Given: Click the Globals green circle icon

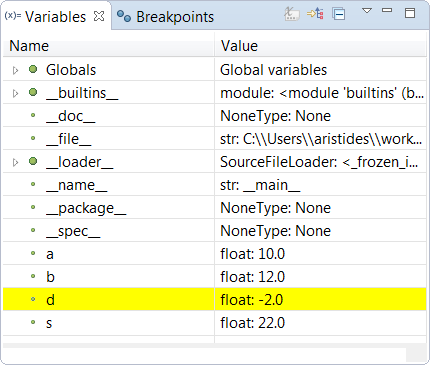Looking at the screenshot, I should 33,69.
